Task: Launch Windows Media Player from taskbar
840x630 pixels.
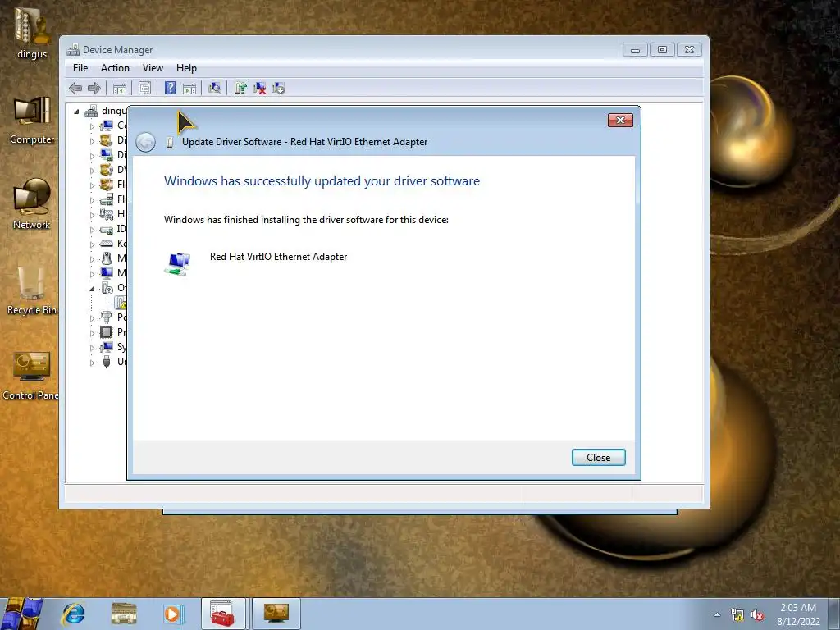Action: tap(173, 614)
